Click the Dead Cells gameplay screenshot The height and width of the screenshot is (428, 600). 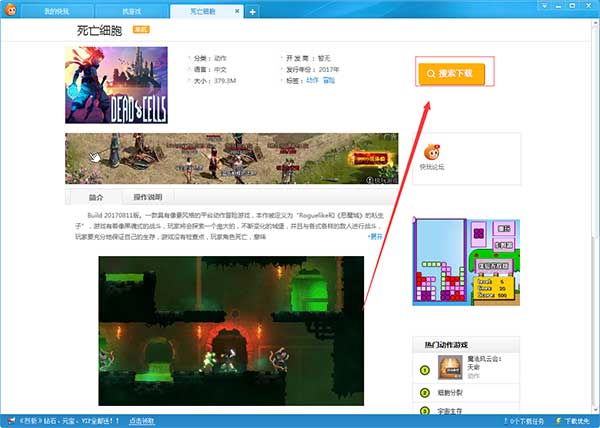point(230,330)
